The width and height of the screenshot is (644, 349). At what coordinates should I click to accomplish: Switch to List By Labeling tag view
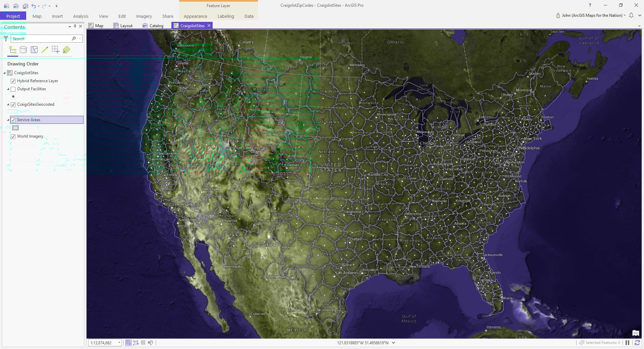[66, 50]
